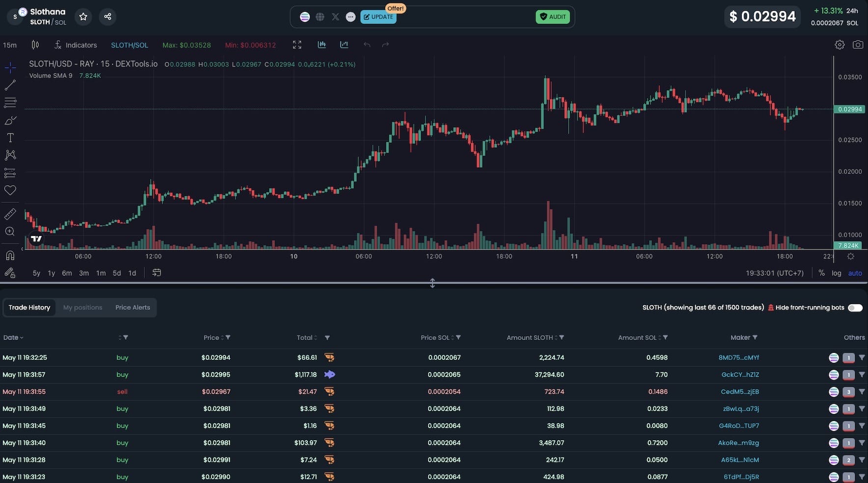Enter fullscreen chart mode
868x483 pixels.
pyautogui.click(x=297, y=45)
